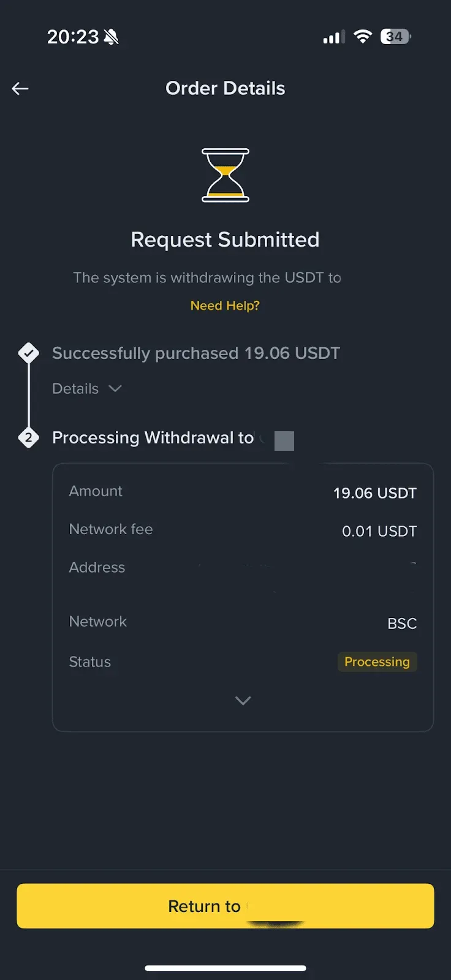Tap the cellular signal bars
Image resolution: width=451 pixels, height=980 pixels.
point(333,37)
